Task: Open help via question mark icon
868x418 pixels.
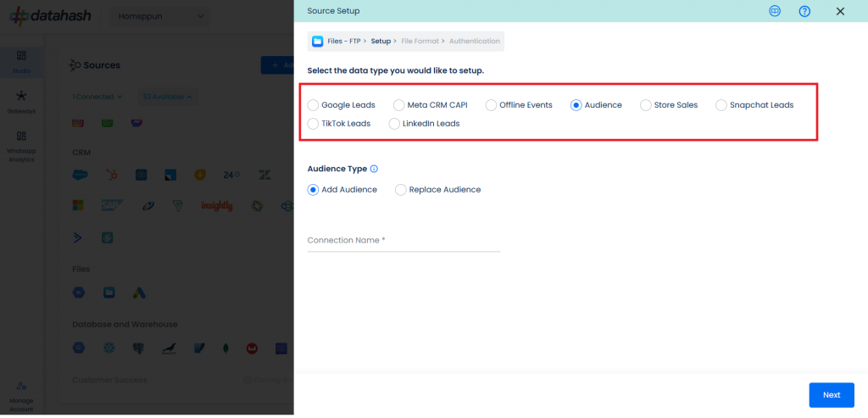Action: click(805, 11)
